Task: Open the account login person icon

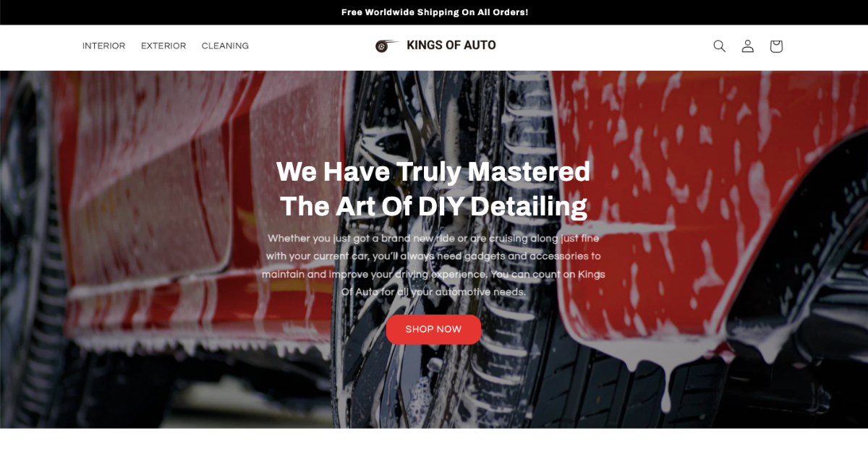Action: (x=748, y=46)
